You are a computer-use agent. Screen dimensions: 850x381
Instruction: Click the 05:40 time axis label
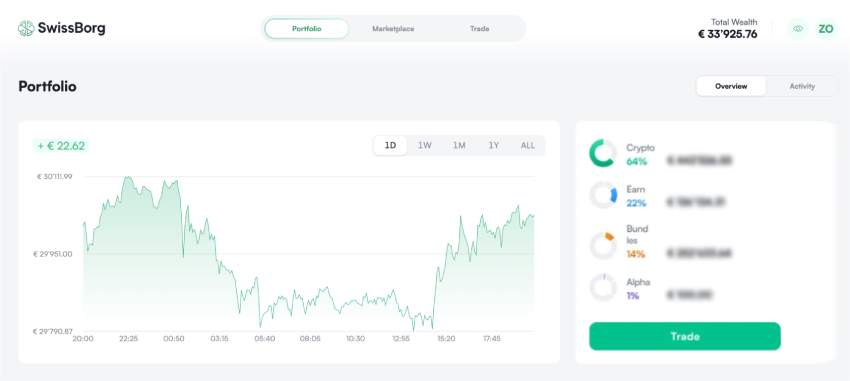coord(265,339)
